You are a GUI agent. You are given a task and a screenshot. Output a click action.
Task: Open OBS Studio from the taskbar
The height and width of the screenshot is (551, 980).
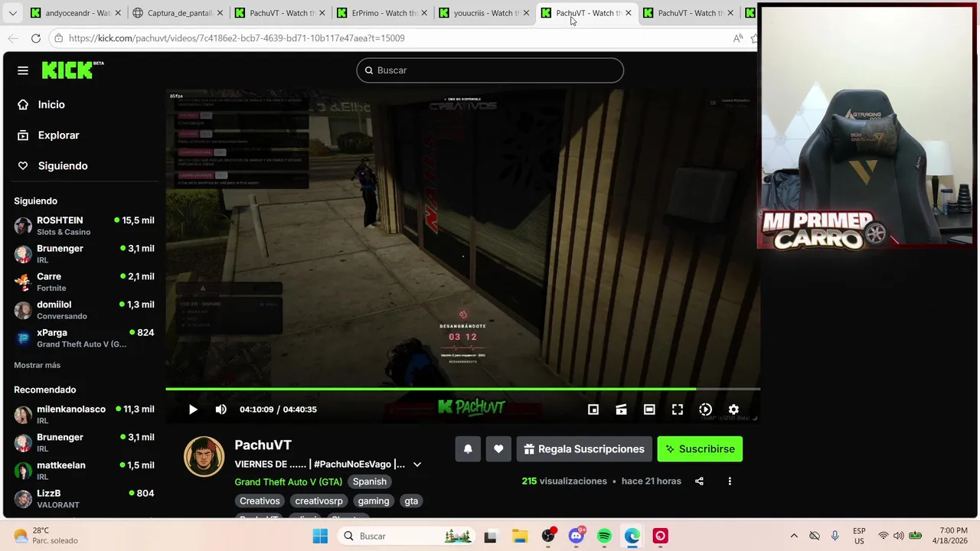548,536
